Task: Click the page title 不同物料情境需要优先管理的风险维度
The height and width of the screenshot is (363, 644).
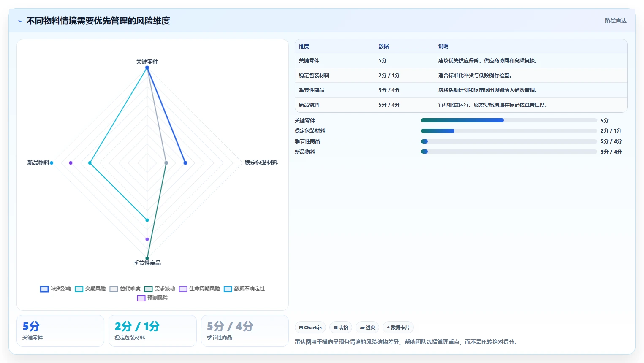Action: 98,21
